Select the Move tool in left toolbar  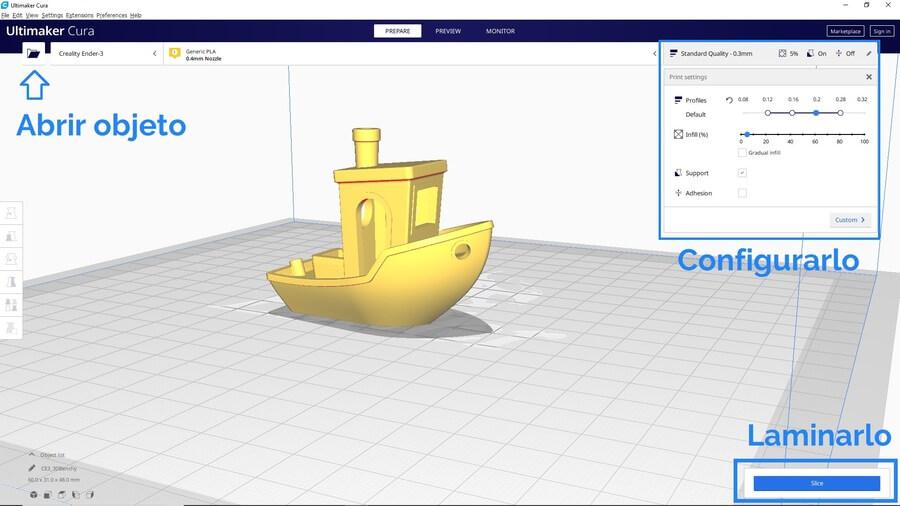(11, 213)
